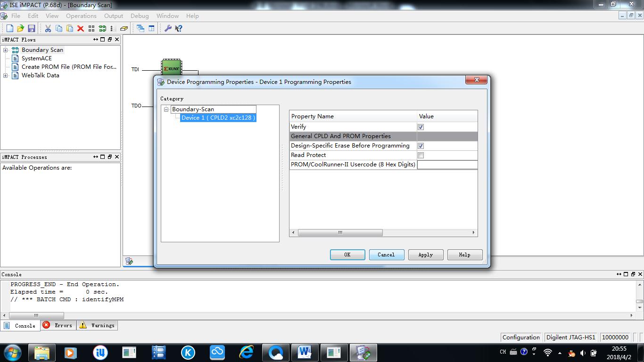Select SystemACE in the iMPACT Flows

point(37,58)
